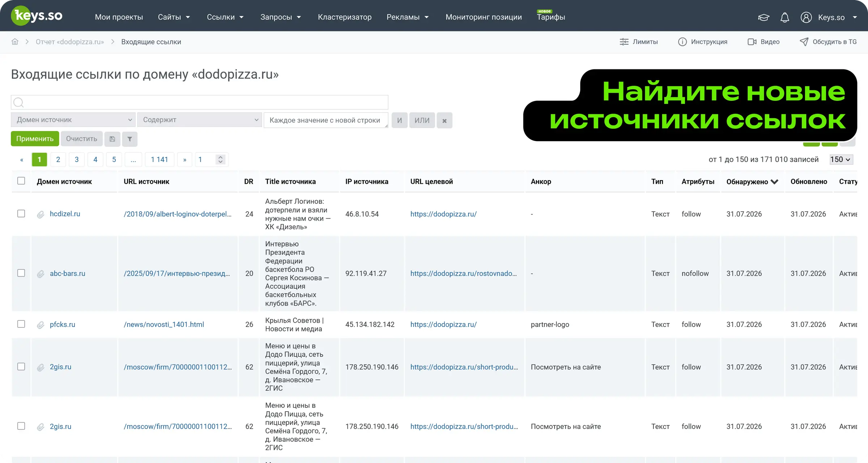This screenshot has height=463, width=868.
Task: Open the abc-bars.ru domain link
Action: point(68,273)
